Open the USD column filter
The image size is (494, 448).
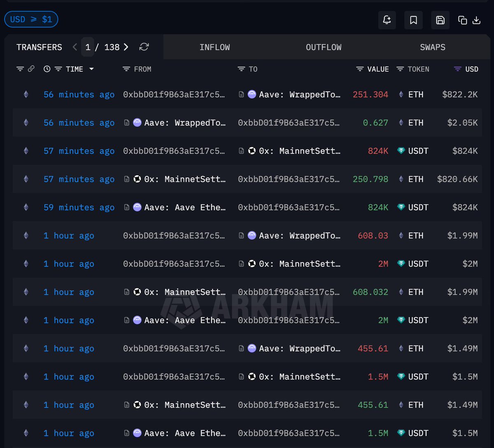pyautogui.click(x=457, y=69)
